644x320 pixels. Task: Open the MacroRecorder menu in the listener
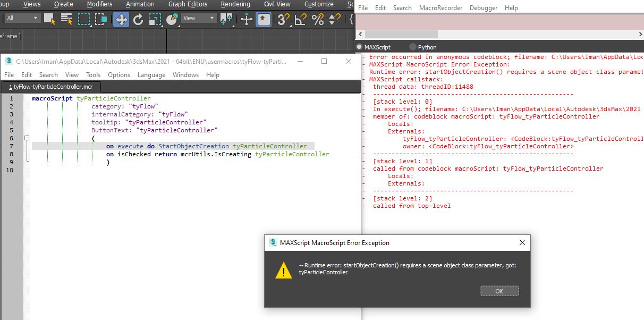(440, 8)
